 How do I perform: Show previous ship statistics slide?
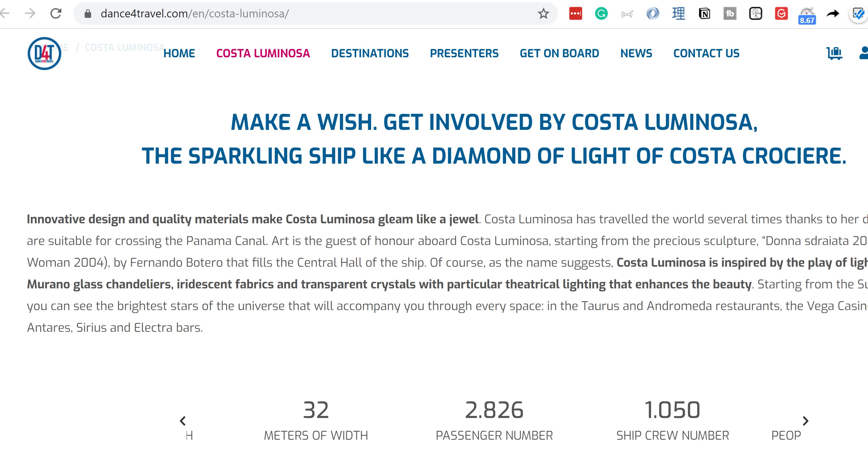tap(183, 420)
